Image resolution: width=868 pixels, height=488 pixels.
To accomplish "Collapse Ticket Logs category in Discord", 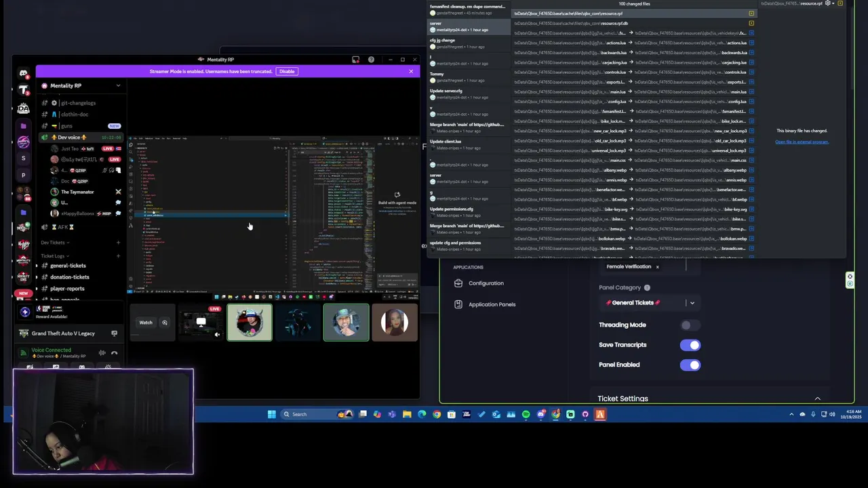I will click(54, 256).
